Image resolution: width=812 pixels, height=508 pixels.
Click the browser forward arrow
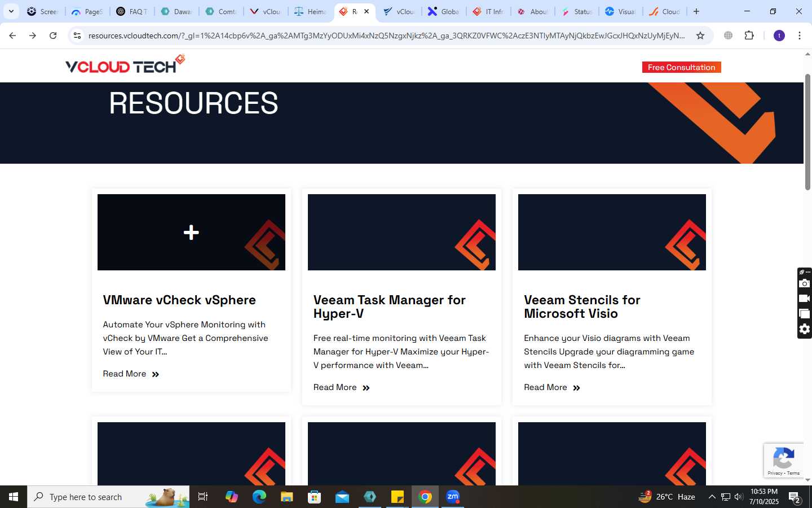click(x=33, y=36)
